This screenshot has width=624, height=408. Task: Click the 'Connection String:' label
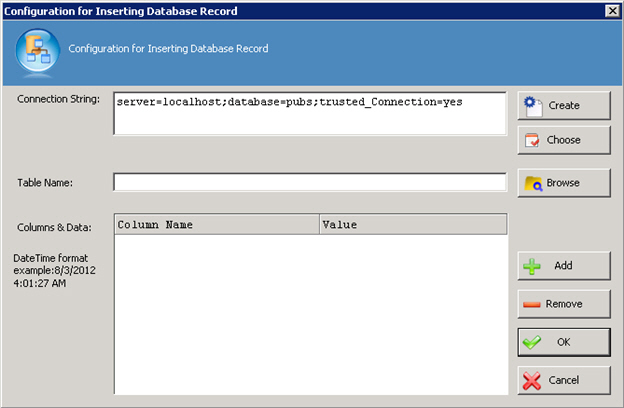(x=58, y=98)
